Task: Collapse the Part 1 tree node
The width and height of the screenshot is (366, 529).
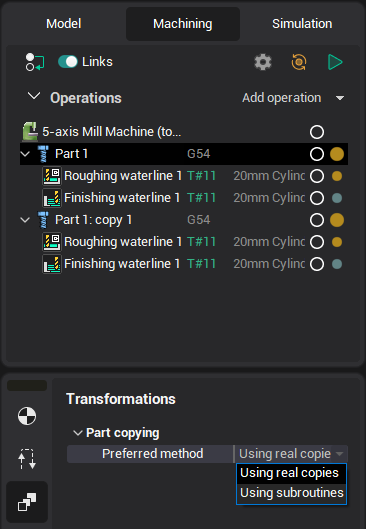Action: pyautogui.click(x=25, y=154)
